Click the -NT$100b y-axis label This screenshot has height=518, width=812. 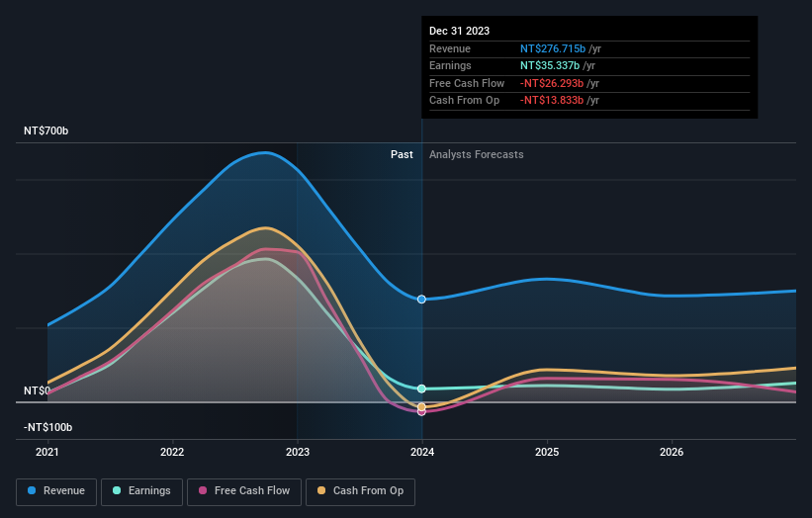point(47,427)
